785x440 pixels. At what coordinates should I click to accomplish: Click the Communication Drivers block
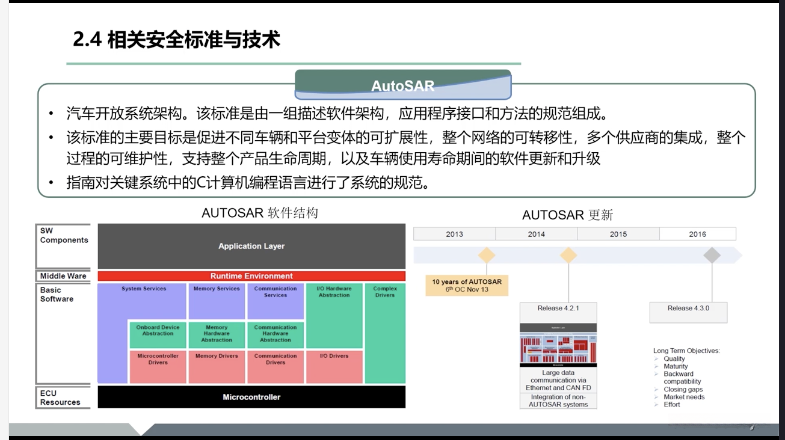275,367
